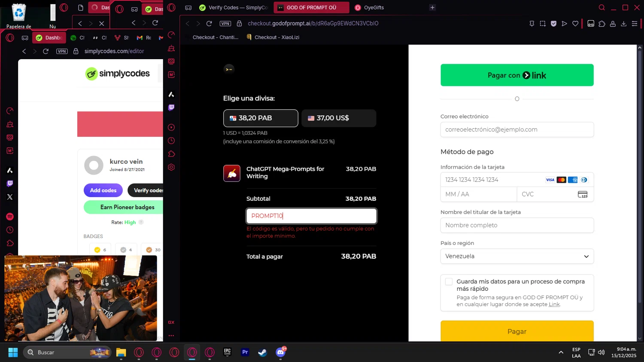The image size is (644, 362).
Task: Open a new tab with plus button
Action: pyautogui.click(x=432, y=7)
